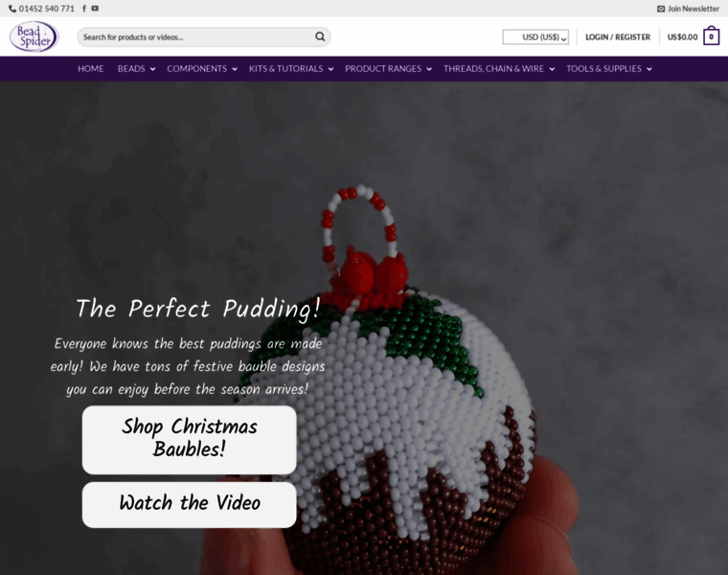This screenshot has height=575, width=728.
Task: Open the USD (US$) currency dropdown
Action: point(535,37)
